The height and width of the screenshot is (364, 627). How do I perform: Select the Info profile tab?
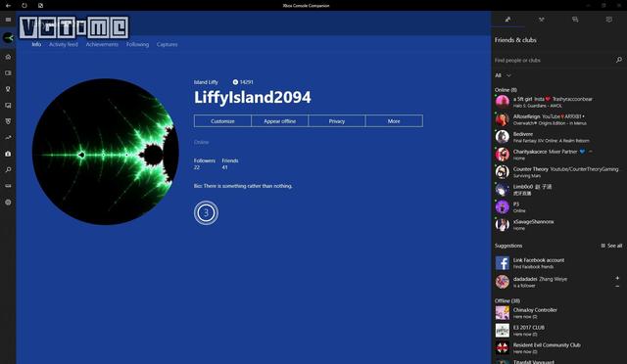(x=36, y=44)
